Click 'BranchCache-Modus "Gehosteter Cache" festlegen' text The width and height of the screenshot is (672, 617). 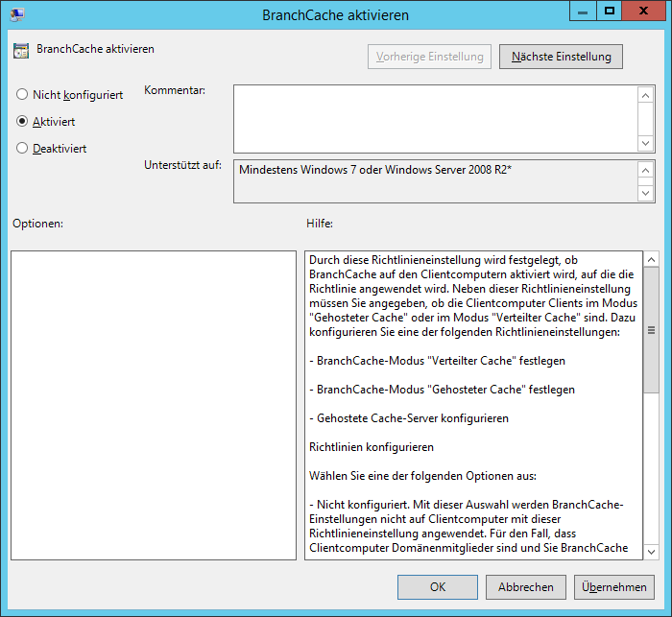[442, 390]
